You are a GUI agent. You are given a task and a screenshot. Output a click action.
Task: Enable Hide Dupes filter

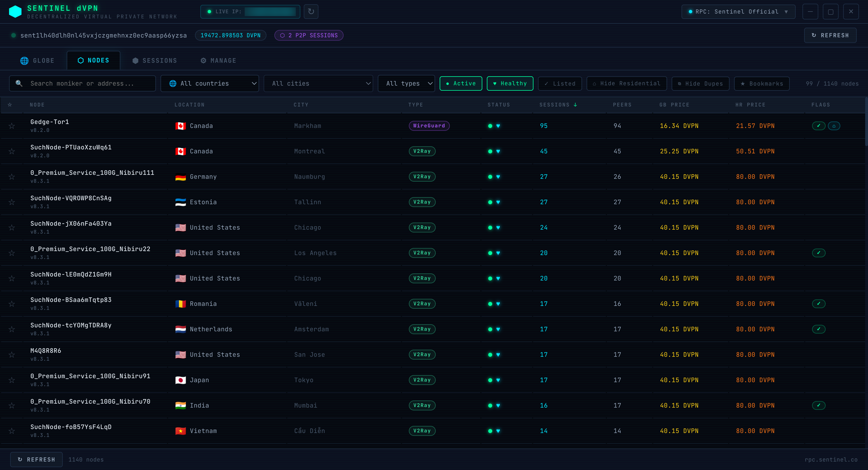pyautogui.click(x=700, y=84)
